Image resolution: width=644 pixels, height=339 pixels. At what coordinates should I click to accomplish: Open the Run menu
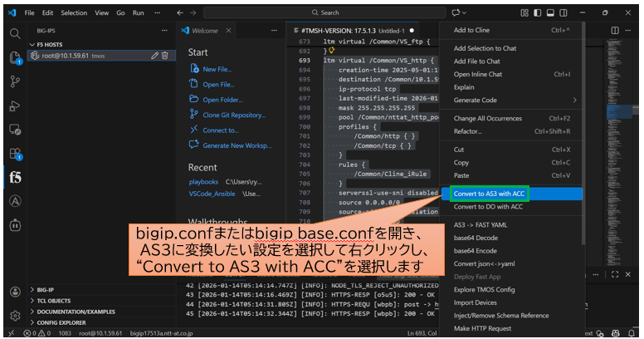click(138, 12)
